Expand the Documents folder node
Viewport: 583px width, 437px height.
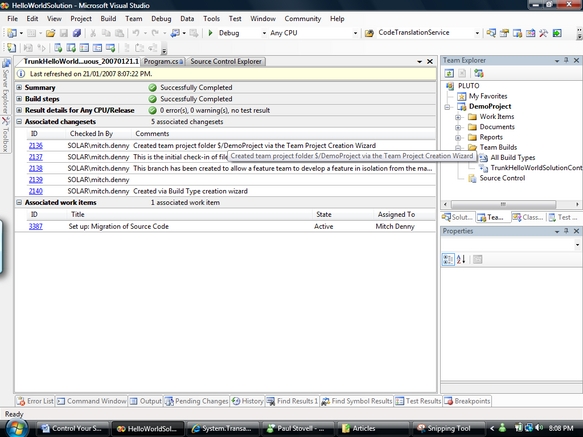[458, 127]
